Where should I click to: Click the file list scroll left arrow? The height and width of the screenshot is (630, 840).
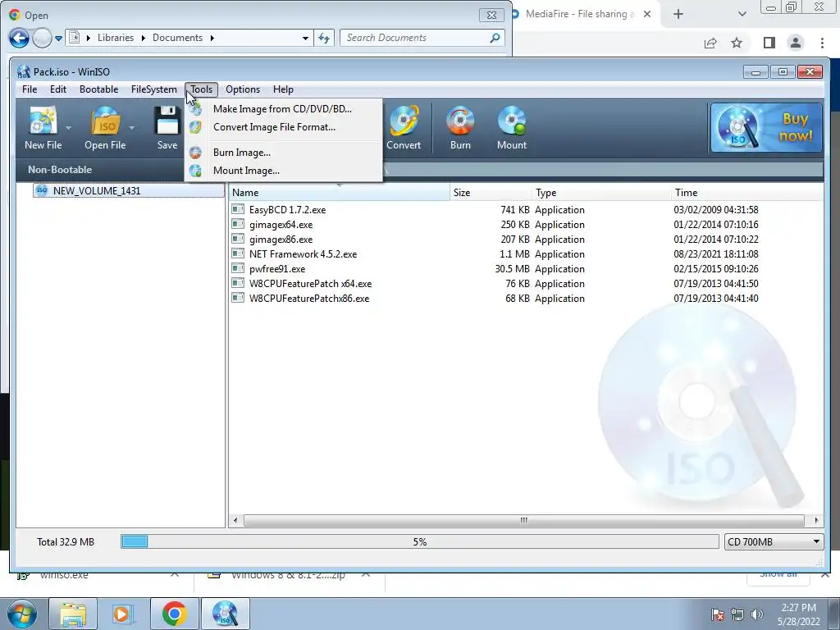pyautogui.click(x=235, y=520)
